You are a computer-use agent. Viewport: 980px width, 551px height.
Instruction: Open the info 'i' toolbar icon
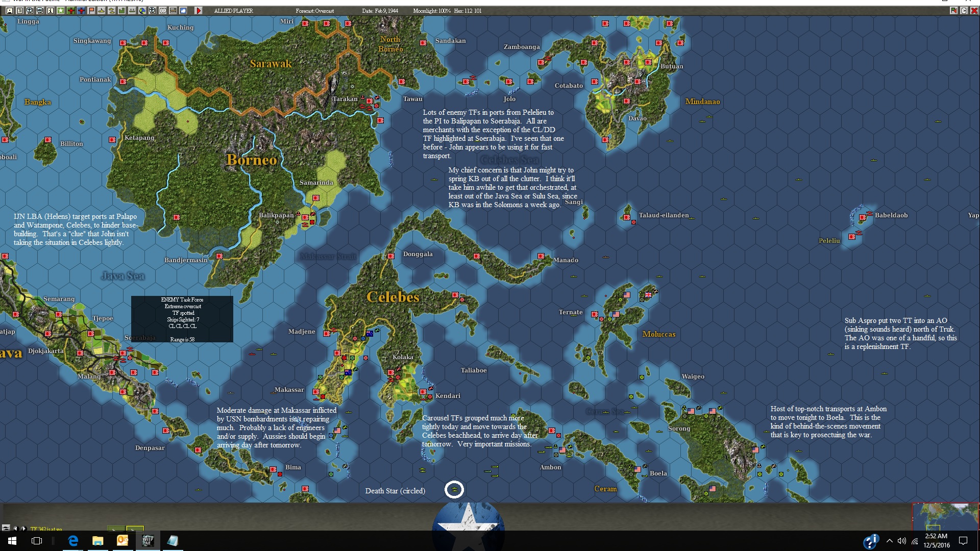tap(50, 11)
